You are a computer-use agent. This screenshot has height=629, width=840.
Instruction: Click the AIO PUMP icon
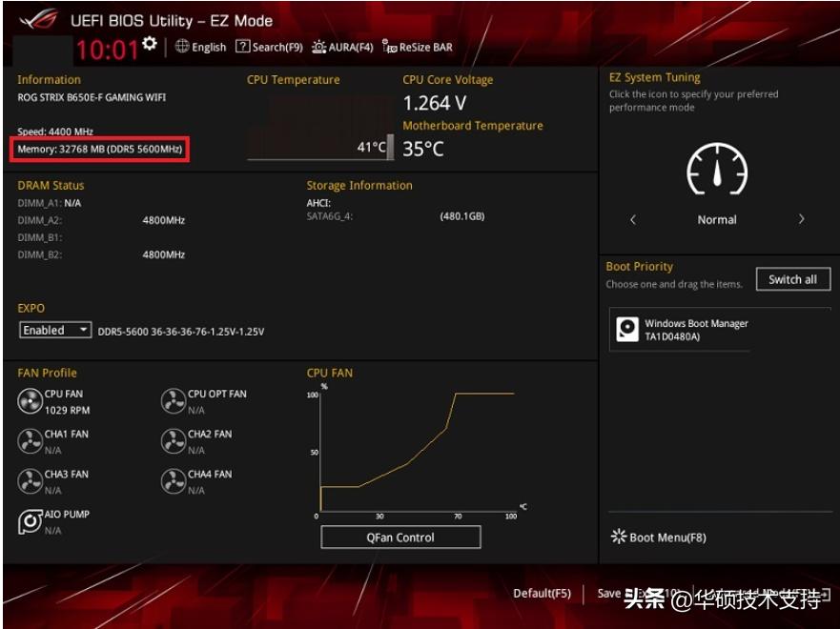30,521
